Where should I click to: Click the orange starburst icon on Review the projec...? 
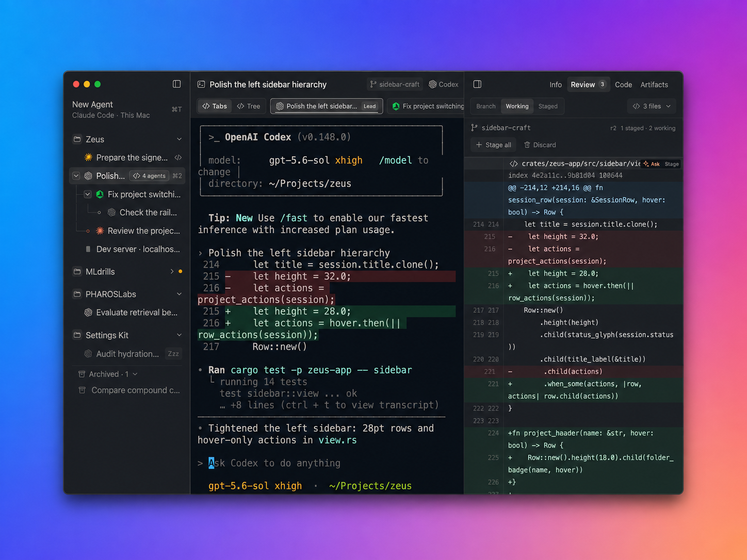point(100,230)
